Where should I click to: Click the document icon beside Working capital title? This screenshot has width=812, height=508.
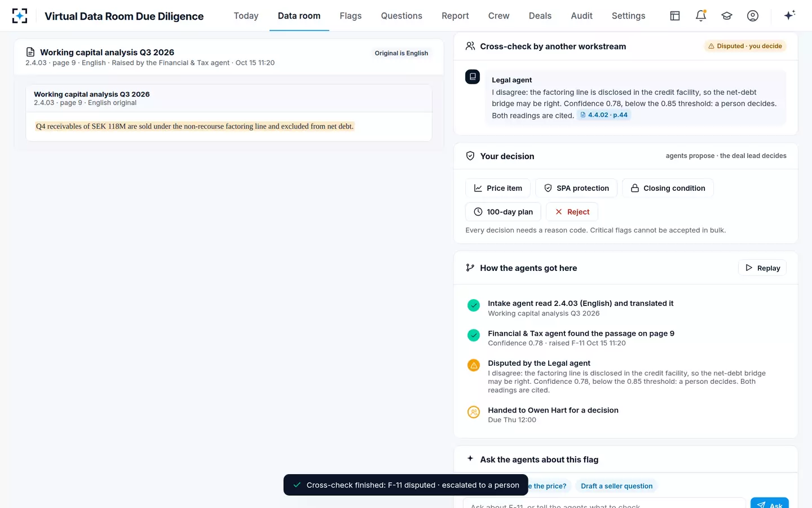click(x=30, y=52)
